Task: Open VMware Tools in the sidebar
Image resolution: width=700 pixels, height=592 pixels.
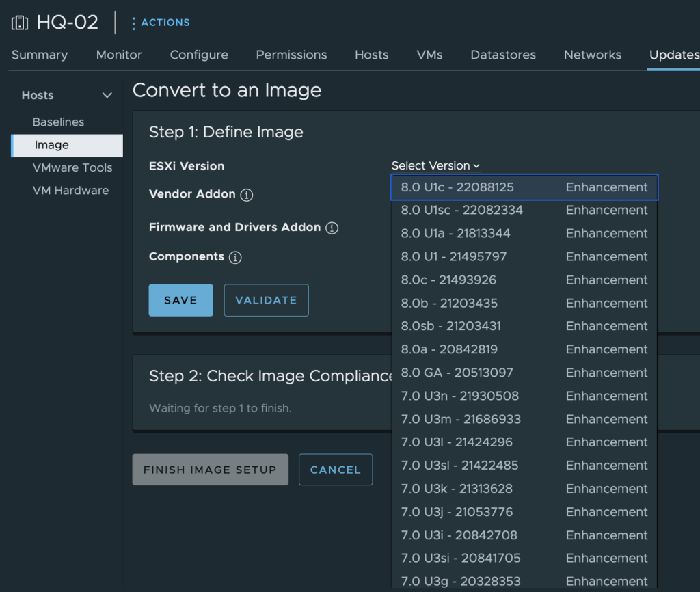Action: (x=72, y=168)
